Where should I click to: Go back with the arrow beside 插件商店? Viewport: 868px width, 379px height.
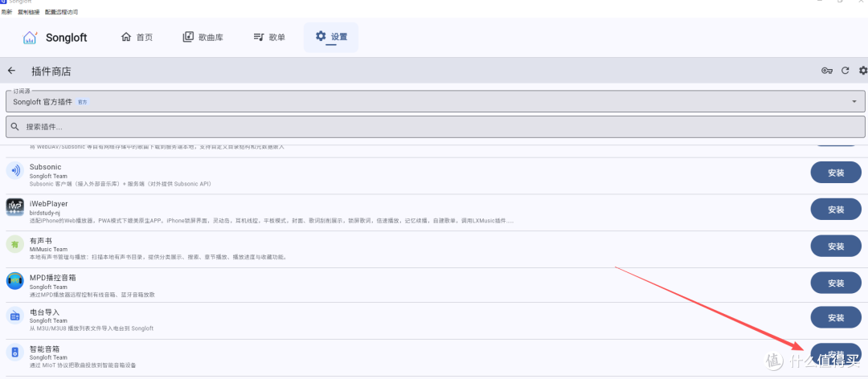pos(11,71)
